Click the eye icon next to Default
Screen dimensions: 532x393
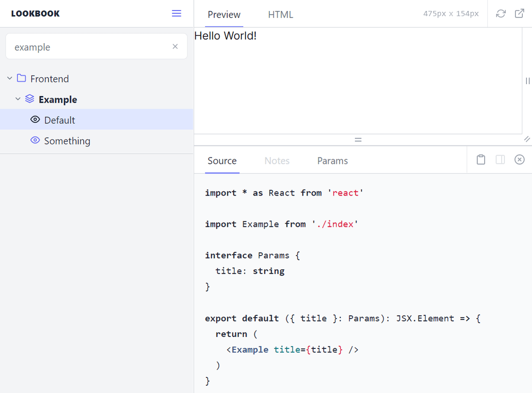(35, 120)
